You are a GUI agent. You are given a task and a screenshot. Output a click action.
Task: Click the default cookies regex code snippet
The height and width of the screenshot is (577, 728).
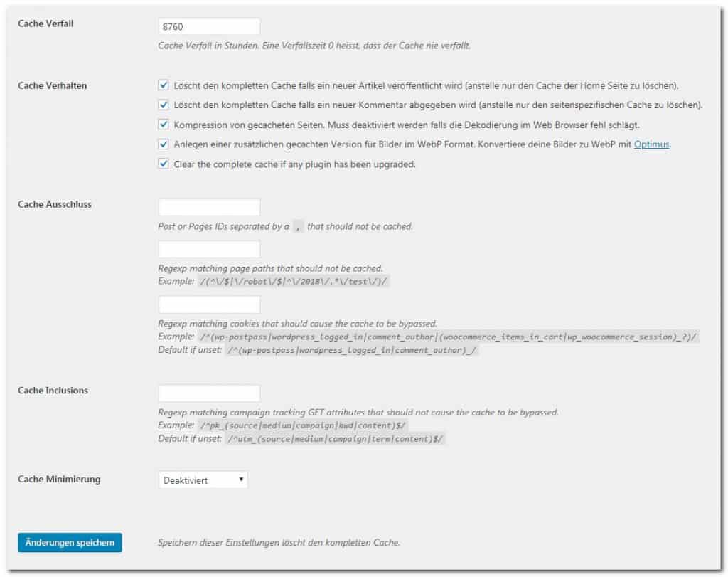pos(352,350)
